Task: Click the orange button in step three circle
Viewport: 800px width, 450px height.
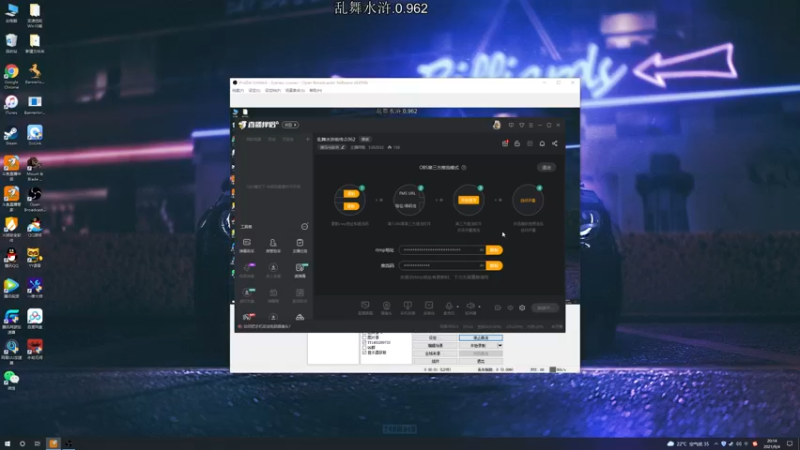Action: (468, 200)
